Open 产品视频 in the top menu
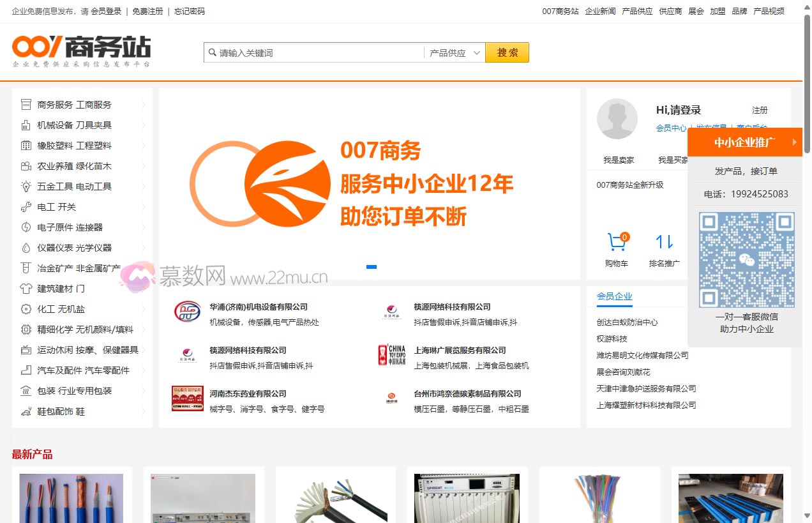This screenshot has width=812, height=523. pos(769,11)
